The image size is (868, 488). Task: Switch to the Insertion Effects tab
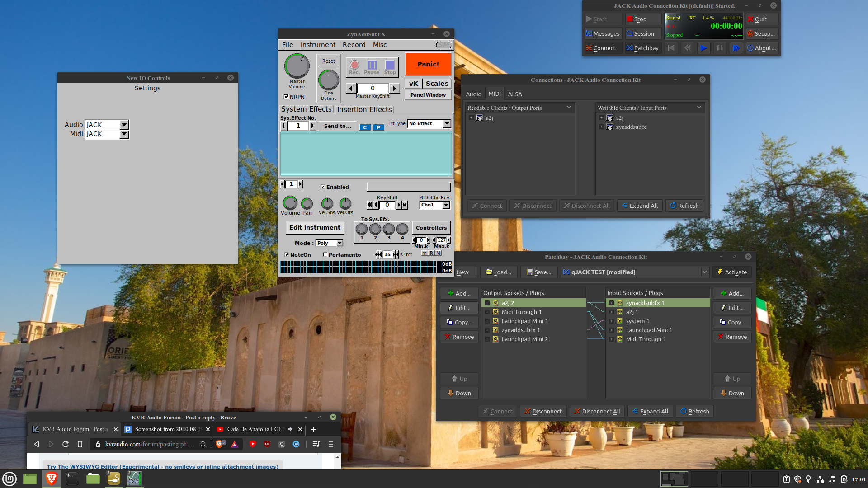364,109
